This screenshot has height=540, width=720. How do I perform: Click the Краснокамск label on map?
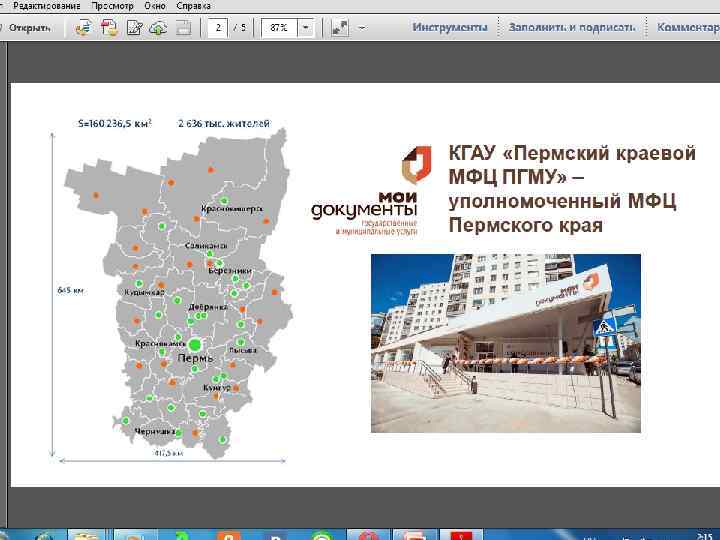point(159,343)
